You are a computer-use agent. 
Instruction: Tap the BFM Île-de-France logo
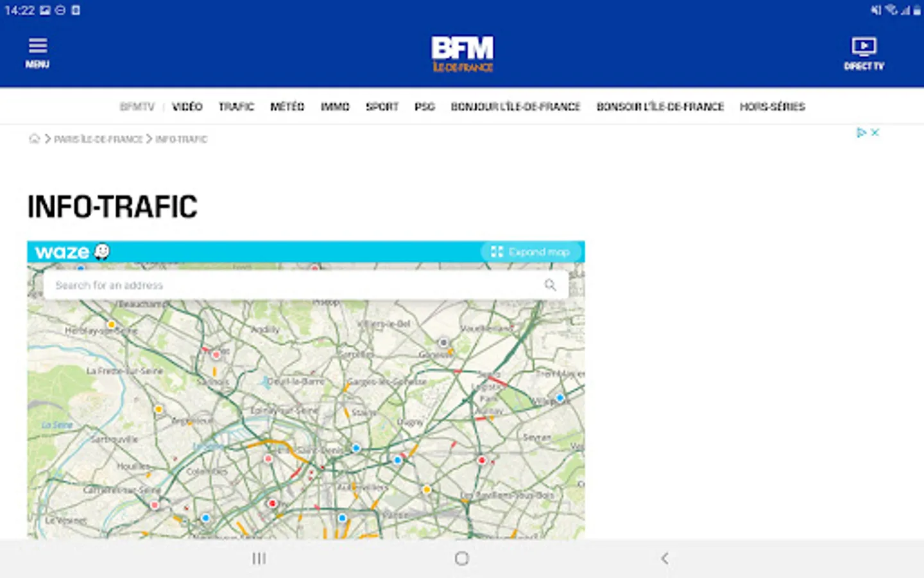coord(462,54)
